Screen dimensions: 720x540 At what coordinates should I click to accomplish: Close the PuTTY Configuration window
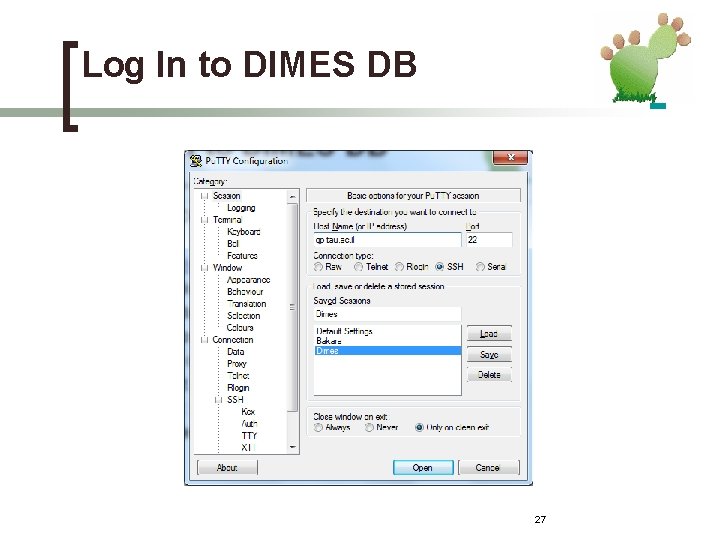(x=510, y=157)
